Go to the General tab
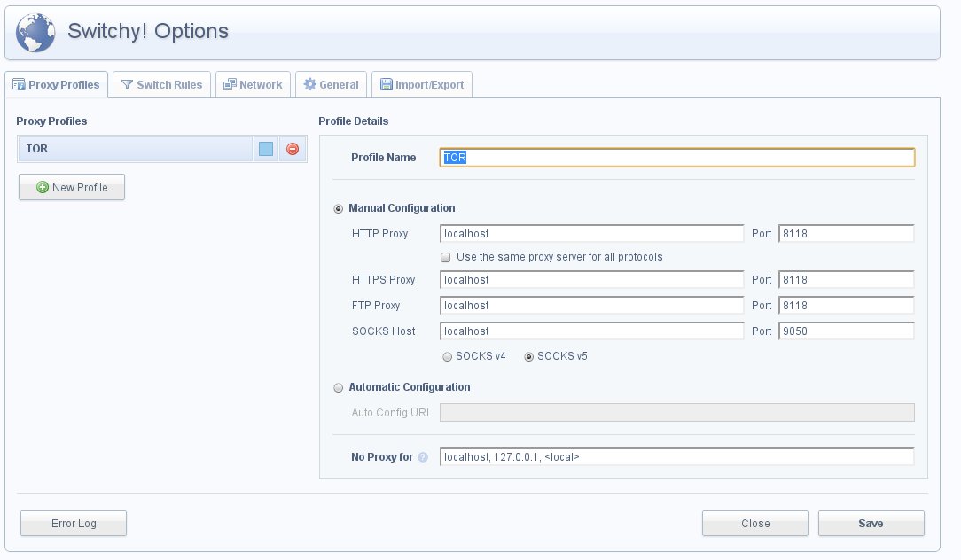The height and width of the screenshot is (560, 961). (332, 84)
